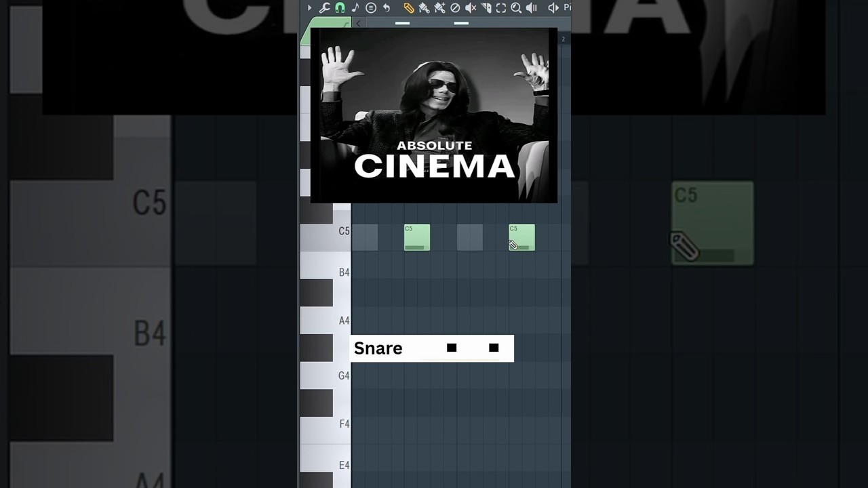Click black key between G4 and F4
The width and height of the screenshot is (868, 488).
317,403
